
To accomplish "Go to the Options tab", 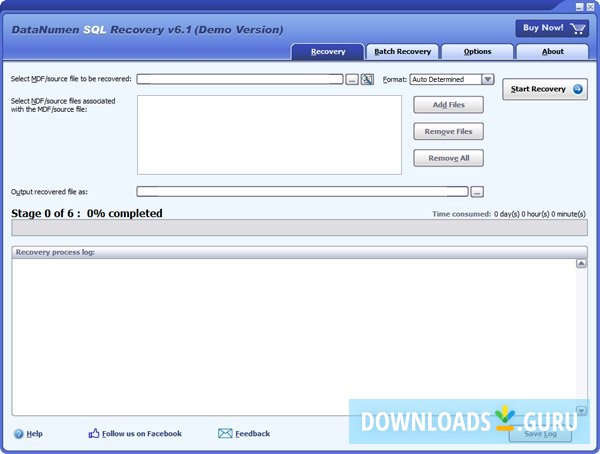I will pos(477,52).
